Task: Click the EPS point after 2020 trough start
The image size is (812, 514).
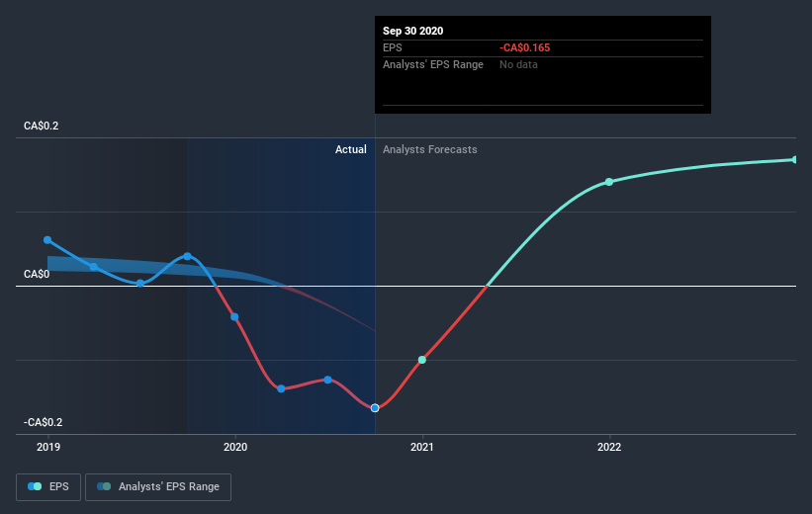Action: (281, 388)
